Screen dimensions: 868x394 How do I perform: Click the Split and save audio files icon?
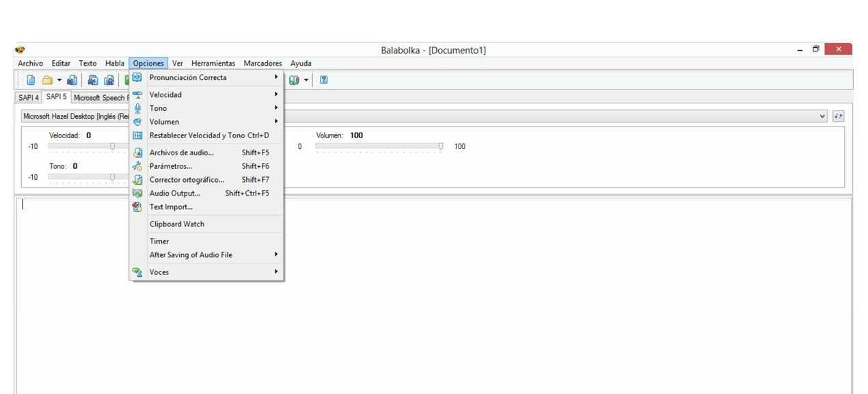[109, 80]
